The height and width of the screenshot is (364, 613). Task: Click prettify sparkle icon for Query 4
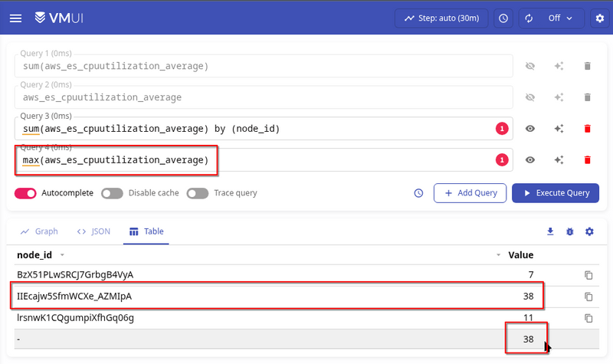pyautogui.click(x=559, y=160)
